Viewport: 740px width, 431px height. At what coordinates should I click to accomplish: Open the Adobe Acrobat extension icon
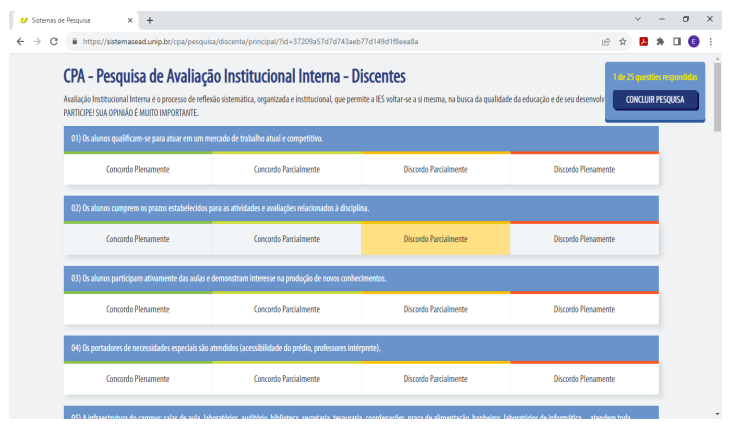(645, 41)
